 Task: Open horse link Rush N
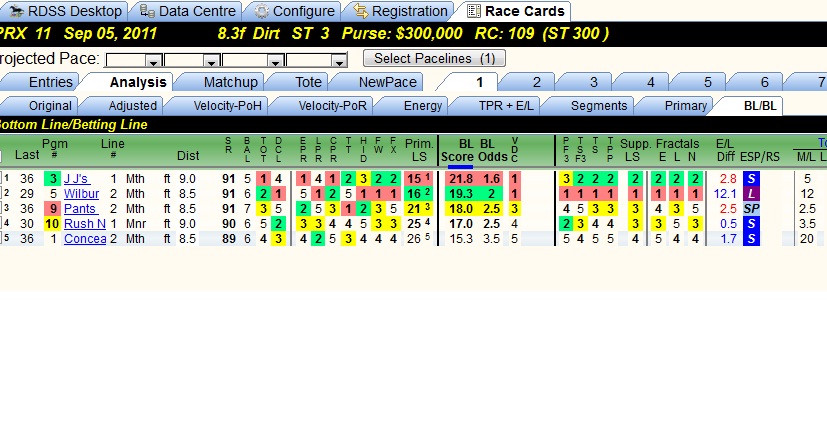coord(85,224)
